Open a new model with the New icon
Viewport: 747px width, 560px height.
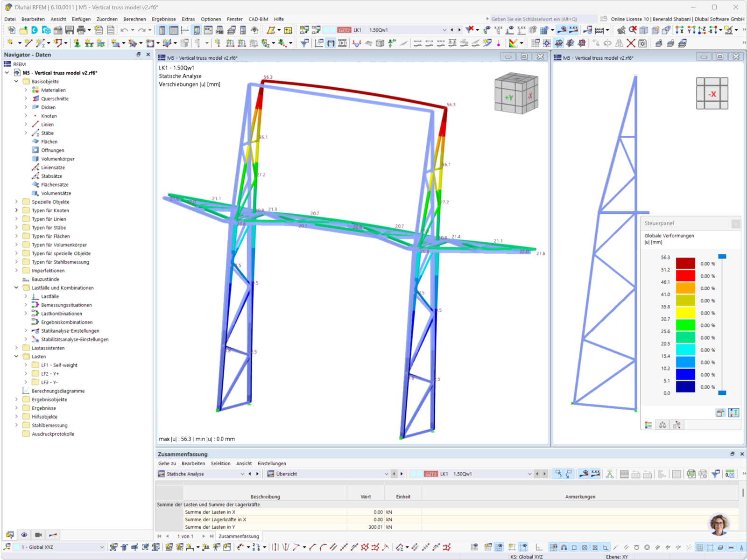(x=11, y=30)
